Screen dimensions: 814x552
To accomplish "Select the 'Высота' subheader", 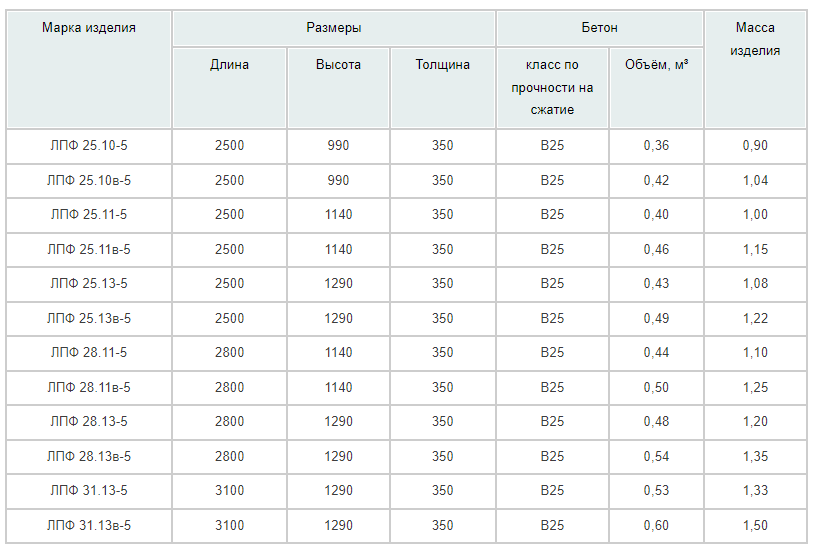I will tap(338, 65).
